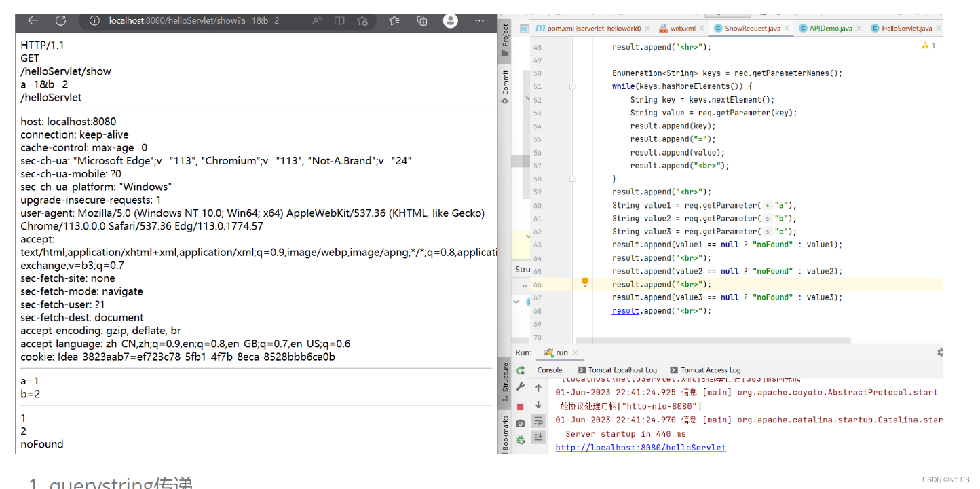Go back in the Edge browser

click(33, 21)
